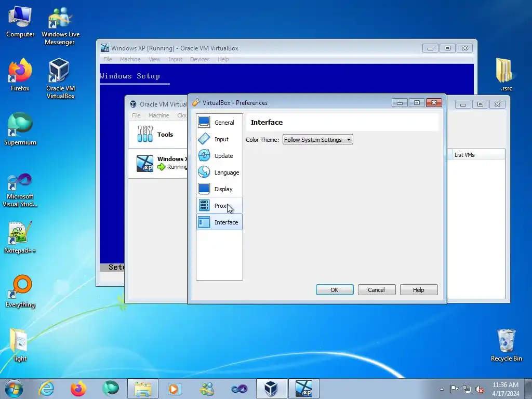Screen dimensions: 532x399
Task: Switch to VirtualBox Manager taskbar button
Action: (x=271, y=389)
